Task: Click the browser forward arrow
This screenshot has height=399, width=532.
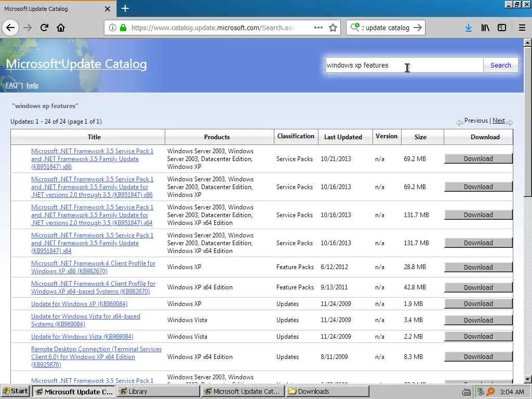Action: pos(28,28)
